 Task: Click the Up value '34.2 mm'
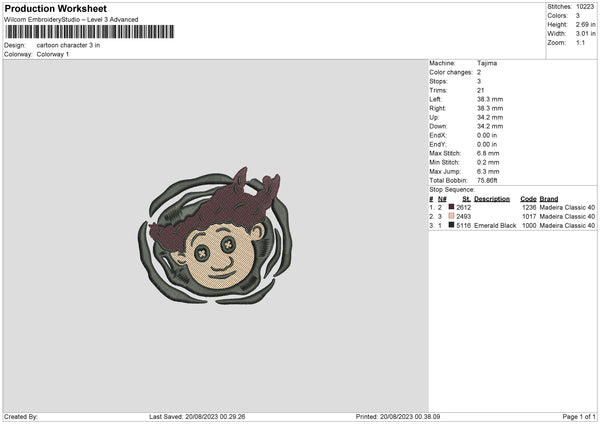click(x=490, y=117)
